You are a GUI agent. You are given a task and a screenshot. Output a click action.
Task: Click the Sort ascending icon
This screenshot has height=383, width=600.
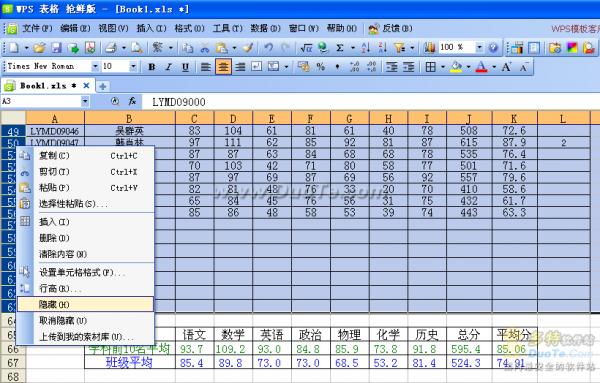point(365,47)
